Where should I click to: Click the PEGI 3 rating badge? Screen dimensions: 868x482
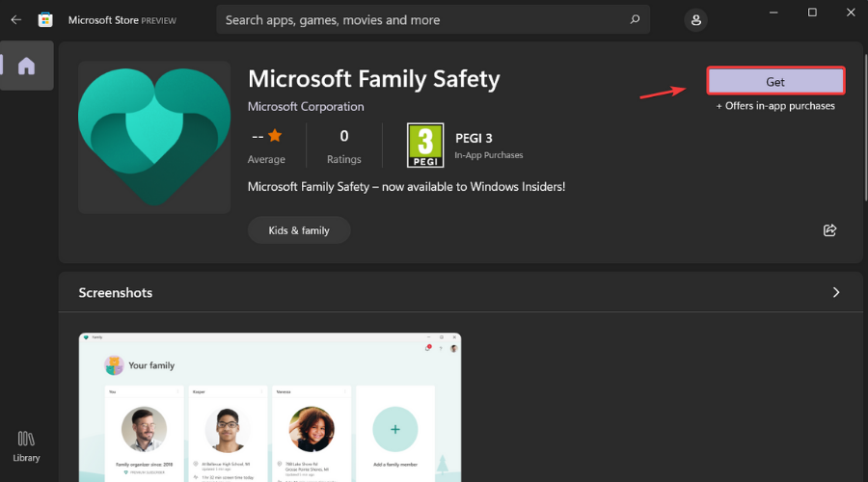(425, 145)
